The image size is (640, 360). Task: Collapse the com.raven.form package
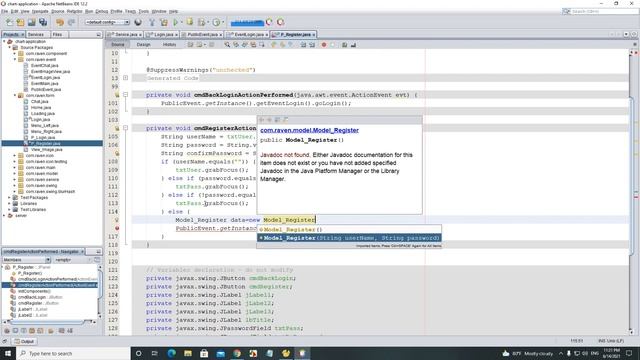(x=15, y=96)
